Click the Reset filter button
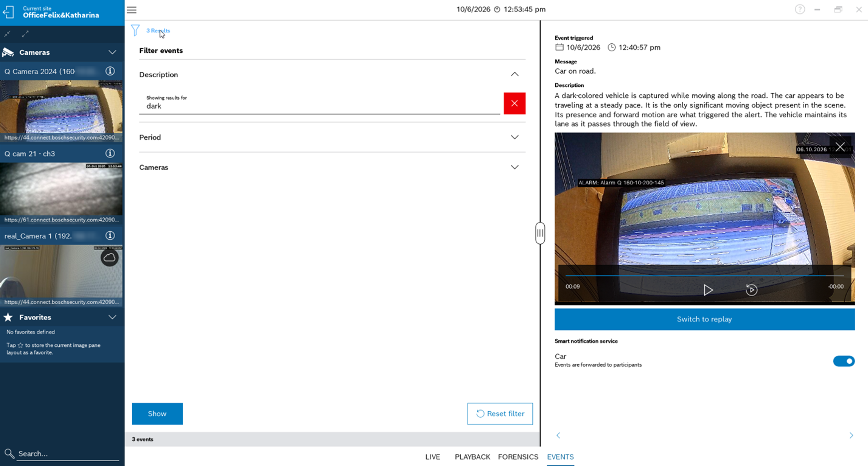 click(x=500, y=414)
